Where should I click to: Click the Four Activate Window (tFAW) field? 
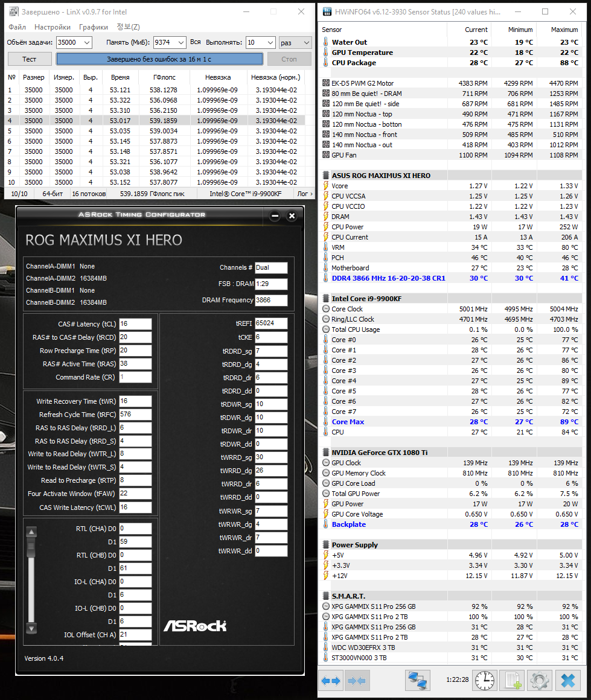135,494
